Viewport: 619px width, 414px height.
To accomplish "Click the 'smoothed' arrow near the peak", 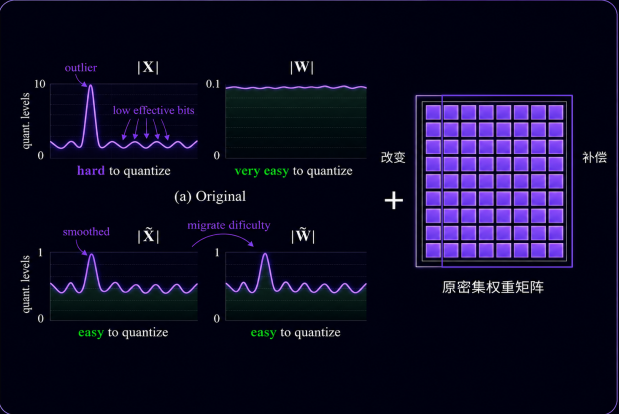I will point(81,248).
